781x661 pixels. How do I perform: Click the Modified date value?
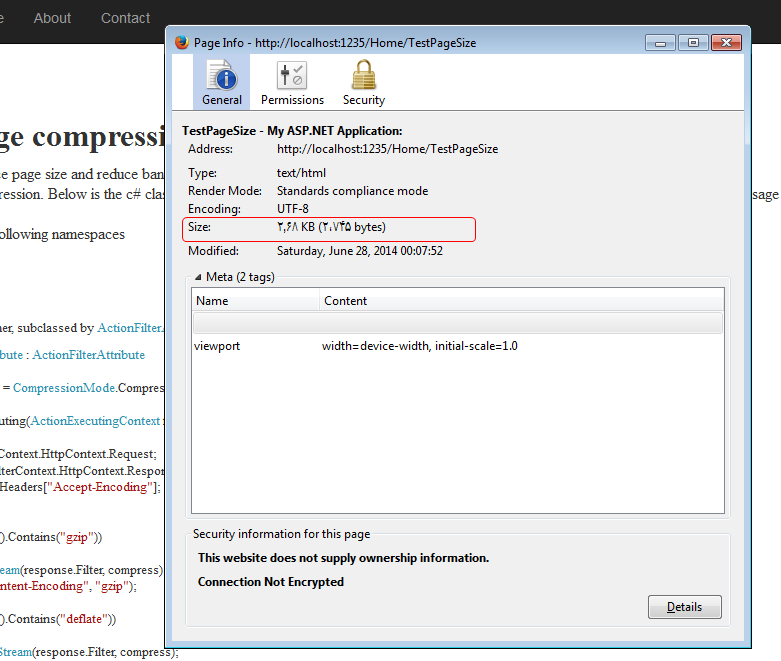(359, 251)
